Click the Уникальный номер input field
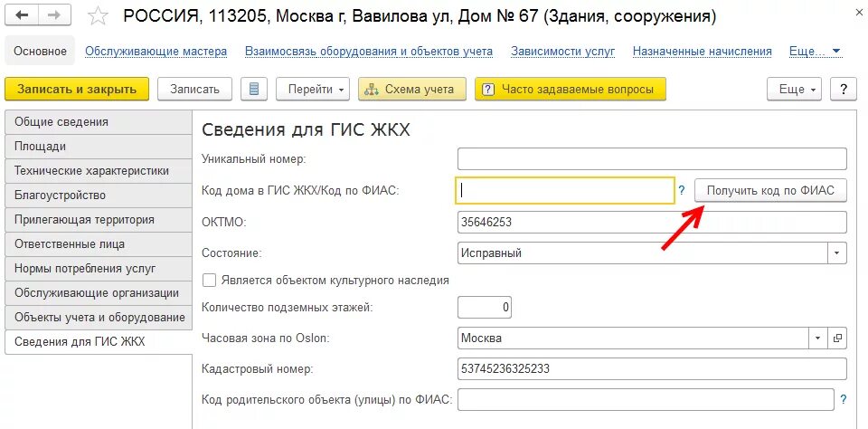This screenshot has width=868, height=429. click(x=652, y=159)
